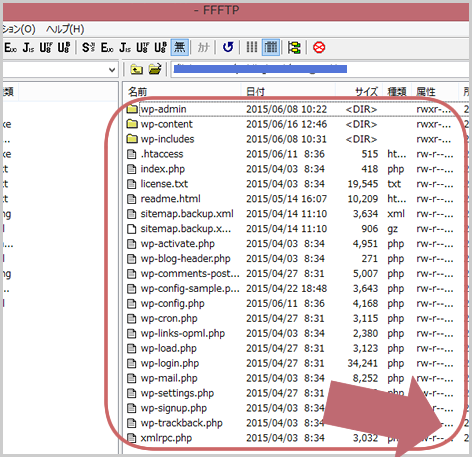This screenshot has height=457, width=472.
Task: Click size 19,545 of license.txt
Action: coord(363,184)
